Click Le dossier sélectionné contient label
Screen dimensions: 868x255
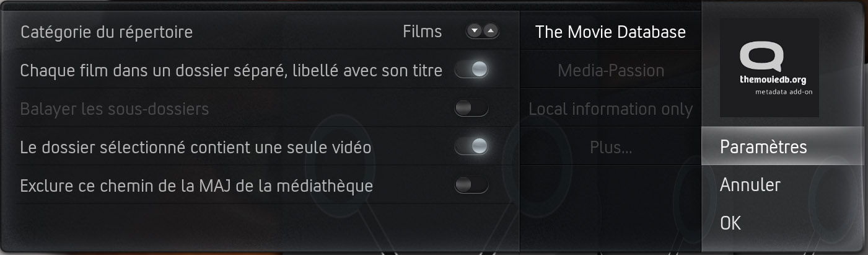[x=196, y=147]
